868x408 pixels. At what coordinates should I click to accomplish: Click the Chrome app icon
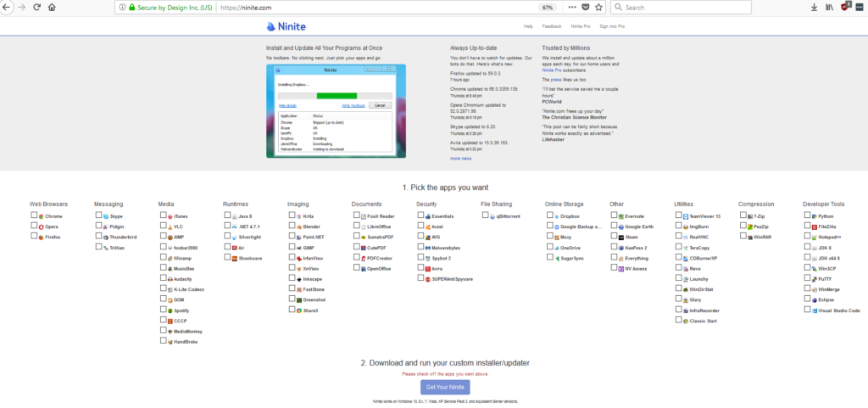(42, 216)
